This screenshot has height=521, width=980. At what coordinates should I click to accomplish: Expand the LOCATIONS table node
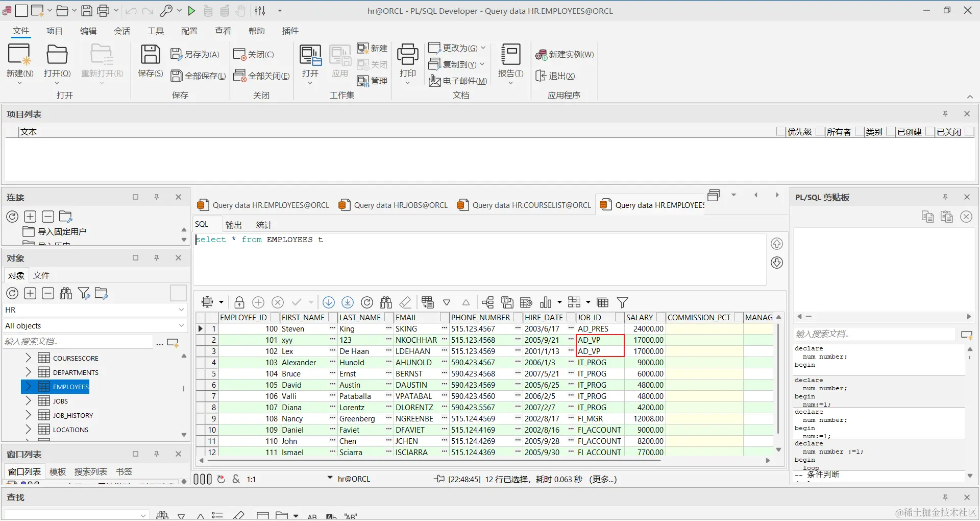coord(29,430)
